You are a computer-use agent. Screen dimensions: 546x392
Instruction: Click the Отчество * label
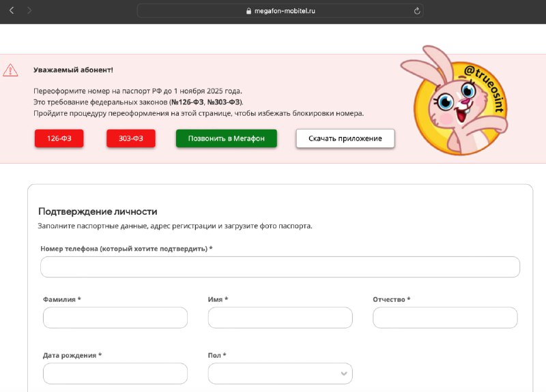pyautogui.click(x=391, y=299)
